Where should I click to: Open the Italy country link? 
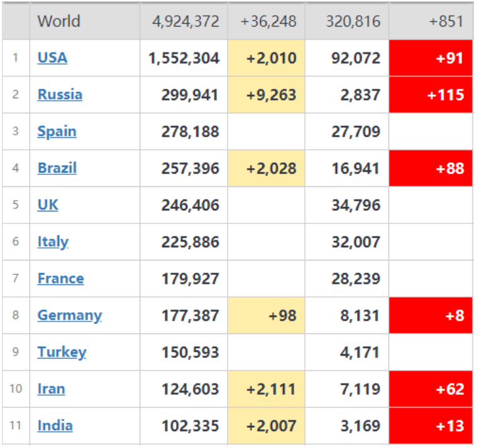[53, 242]
